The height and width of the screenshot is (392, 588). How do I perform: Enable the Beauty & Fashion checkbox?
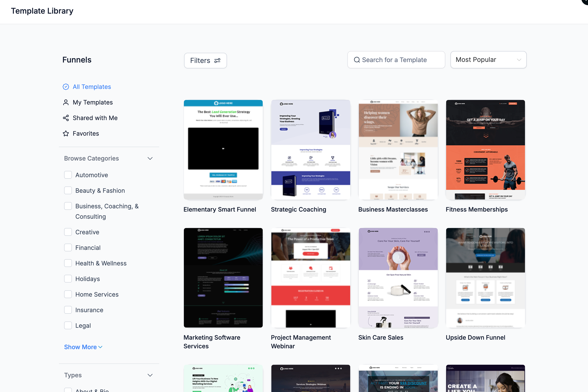(x=68, y=191)
